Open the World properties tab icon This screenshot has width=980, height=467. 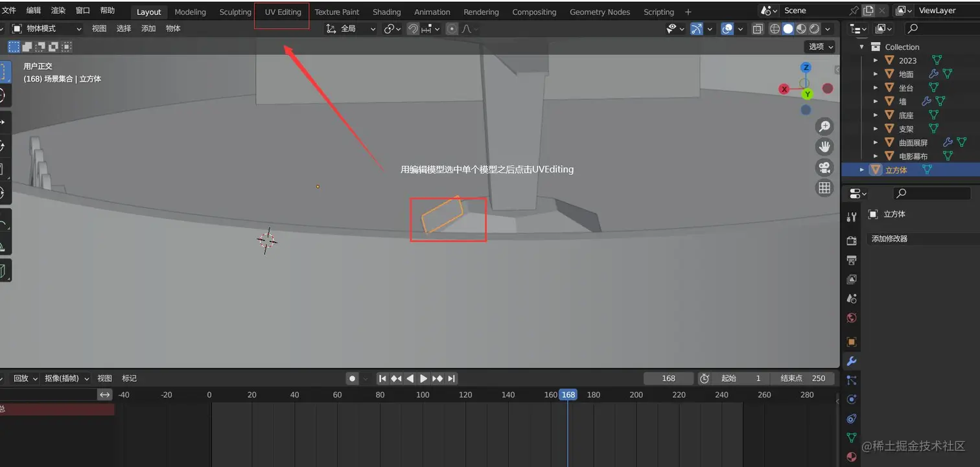coord(852,318)
